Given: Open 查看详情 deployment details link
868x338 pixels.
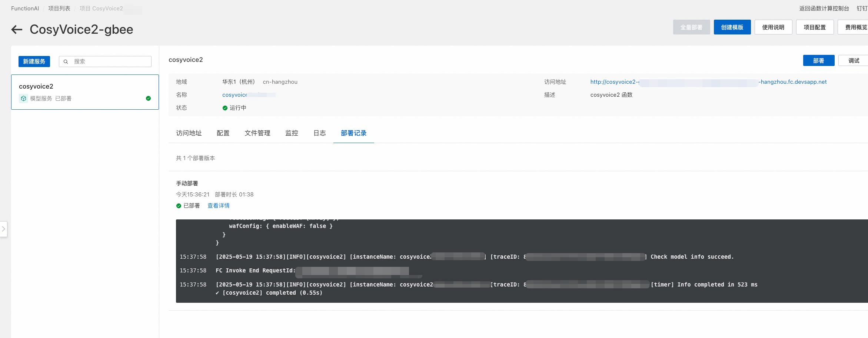Looking at the screenshot, I should pyautogui.click(x=218, y=206).
